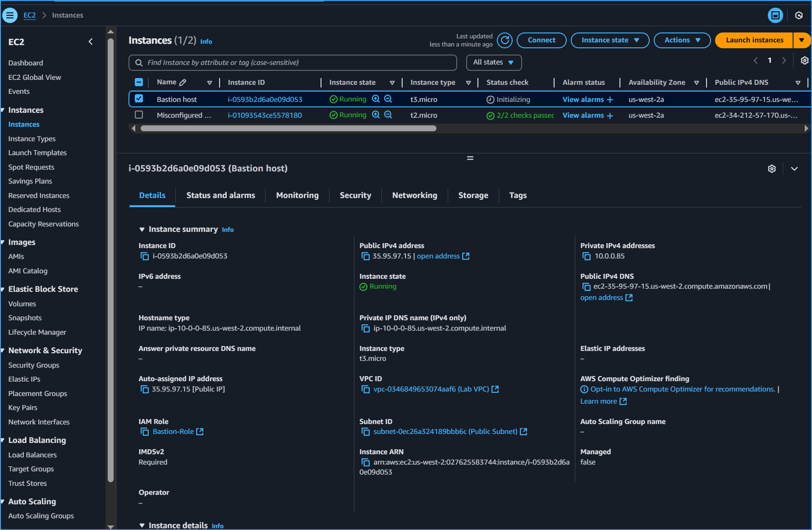Image resolution: width=812 pixels, height=530 pixels.
Task: Check the Misconfigured instance row checkbox
Action: (x=139, y=115)
